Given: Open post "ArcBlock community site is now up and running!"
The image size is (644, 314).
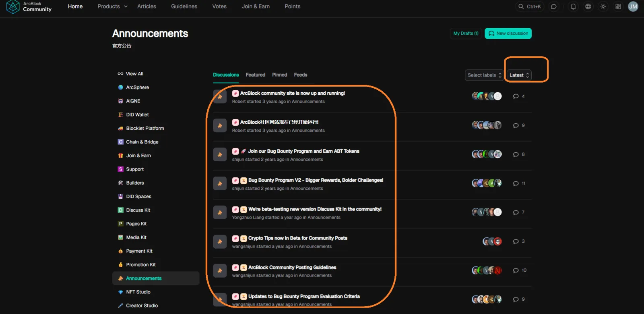Looking at the screenshot, I should click(293, 94).
